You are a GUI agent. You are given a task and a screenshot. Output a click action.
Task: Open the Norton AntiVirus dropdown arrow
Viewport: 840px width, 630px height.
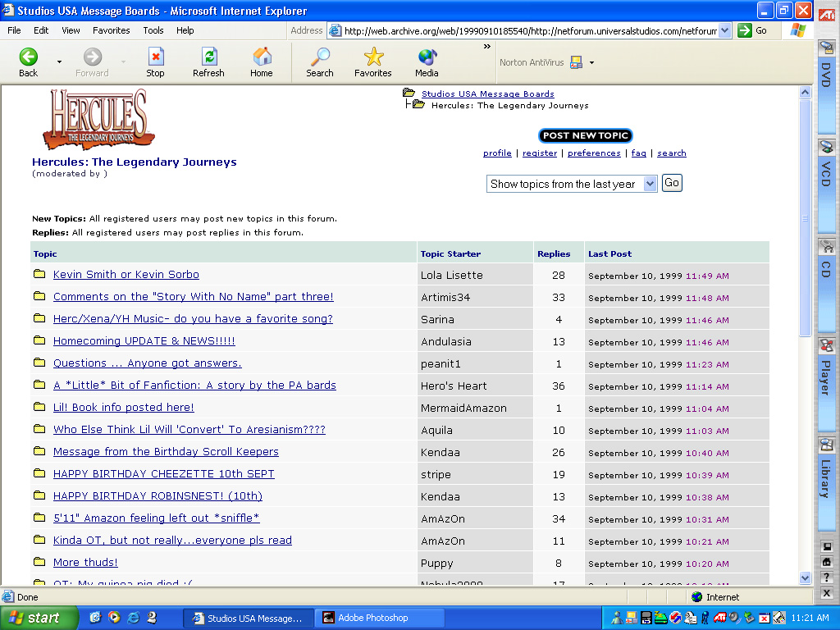tap(592, 62)
